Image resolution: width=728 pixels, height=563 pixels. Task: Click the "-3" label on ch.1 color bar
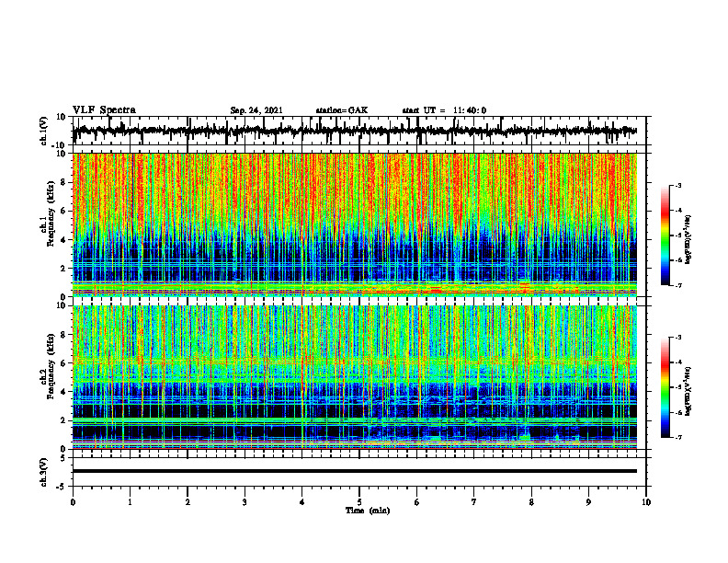[678, 185]
